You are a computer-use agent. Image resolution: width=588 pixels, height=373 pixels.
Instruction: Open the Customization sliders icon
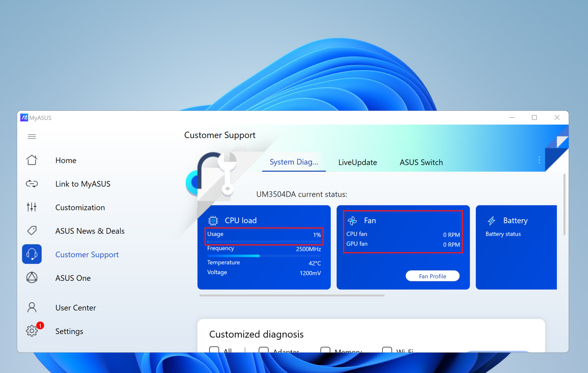[x=32, y=207]
